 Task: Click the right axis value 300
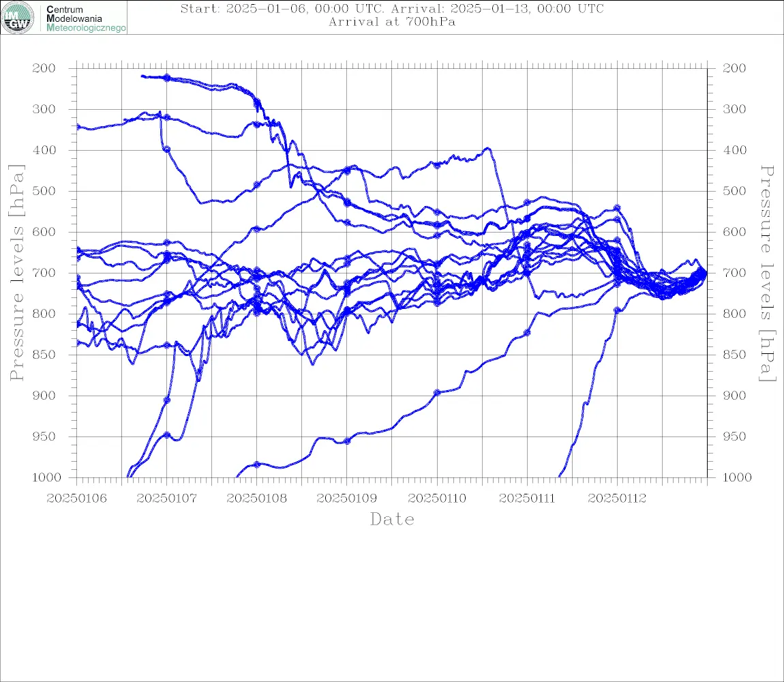734,109
